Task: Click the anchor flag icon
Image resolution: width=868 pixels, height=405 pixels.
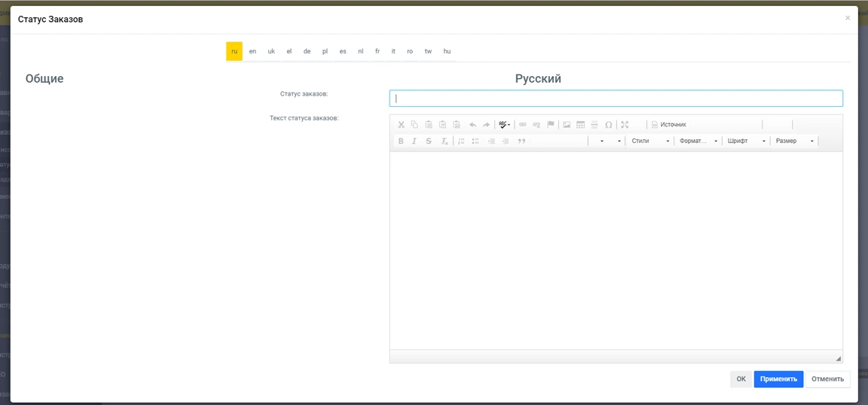Action: (551, 124)
